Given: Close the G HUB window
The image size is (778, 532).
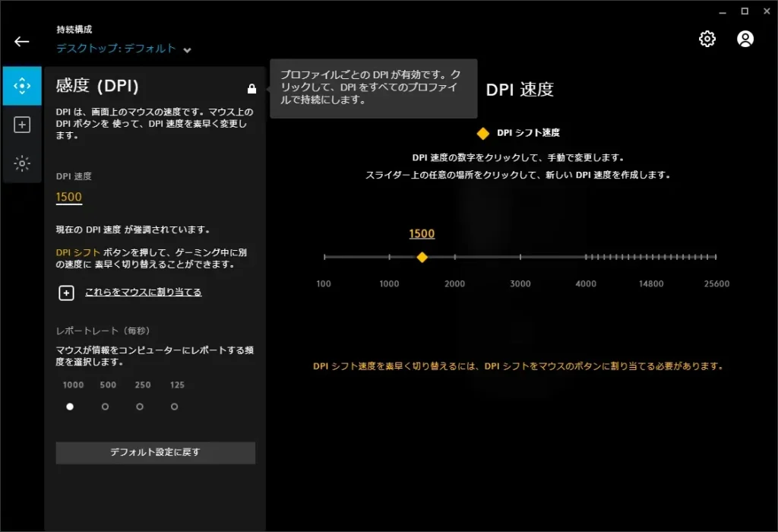Looking at the screenshot, I should 767,11.
